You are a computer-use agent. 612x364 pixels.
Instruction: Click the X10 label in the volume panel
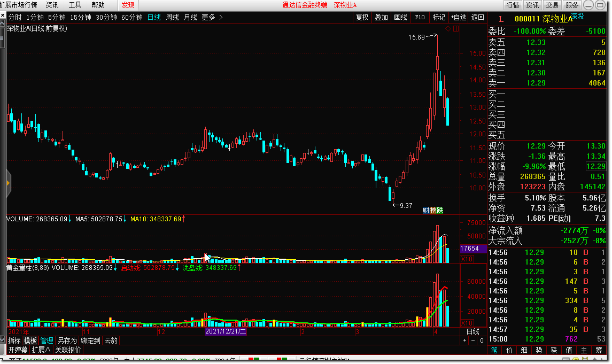point(467,259)
